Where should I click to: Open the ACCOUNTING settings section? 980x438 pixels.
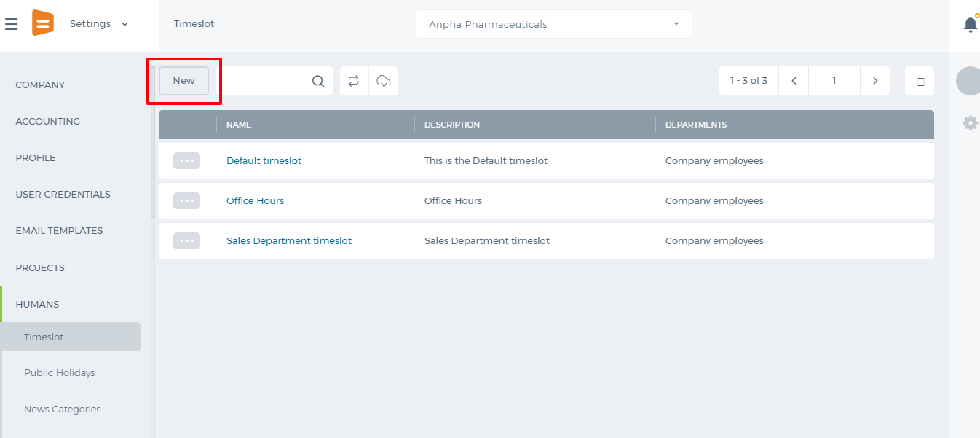point(48,121)
